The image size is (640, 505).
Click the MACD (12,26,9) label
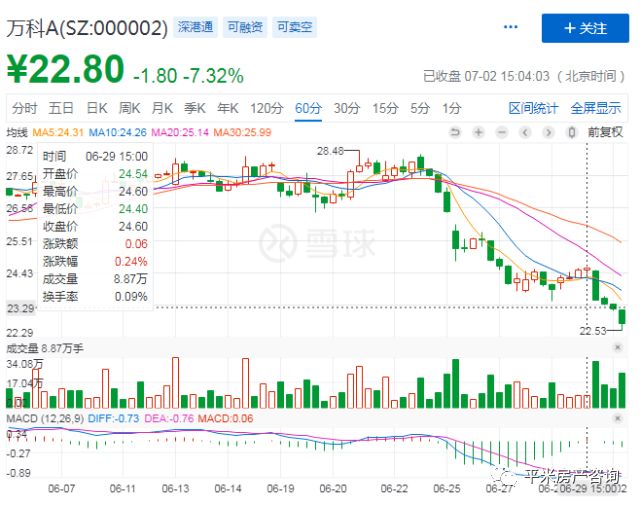(x=45, y=418)
